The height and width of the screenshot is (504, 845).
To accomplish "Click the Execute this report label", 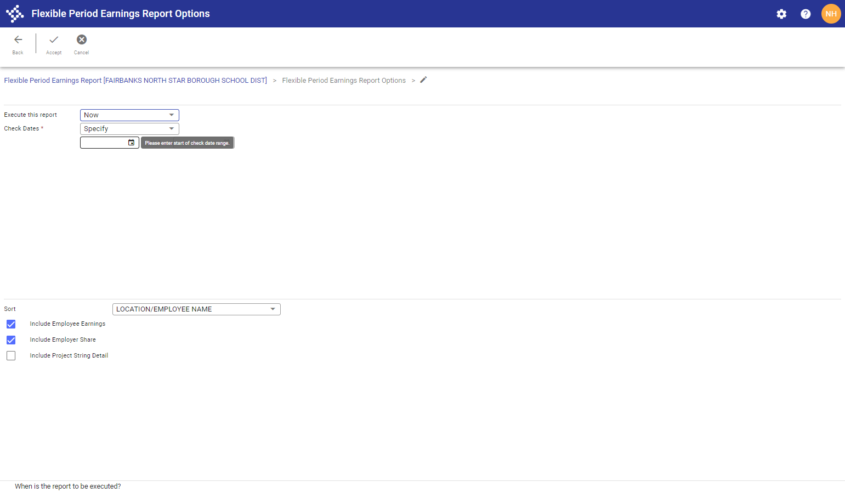I will coord(31,115).
